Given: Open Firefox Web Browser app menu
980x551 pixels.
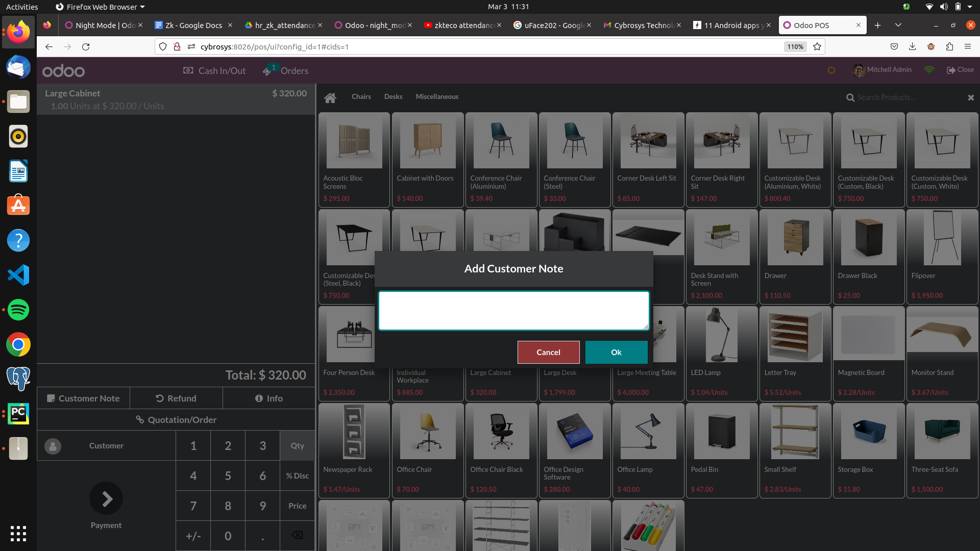Looking at the screenshot, I should (x=100, y=7).
